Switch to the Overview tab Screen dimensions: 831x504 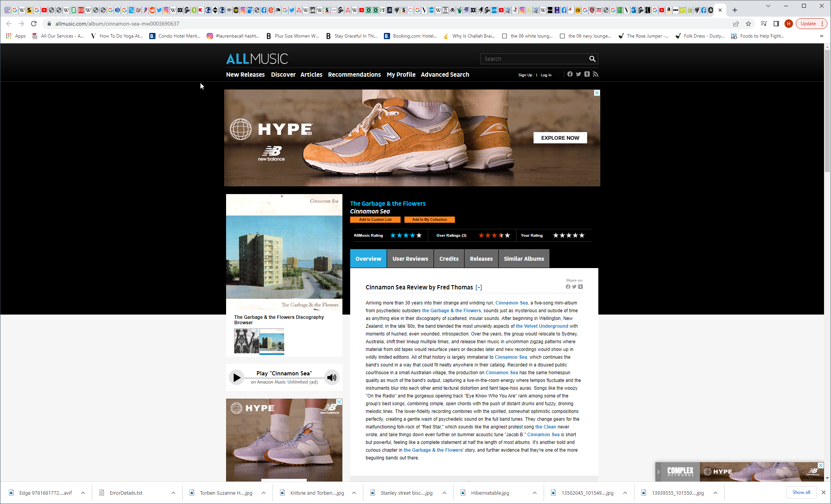tap(368, 258)
